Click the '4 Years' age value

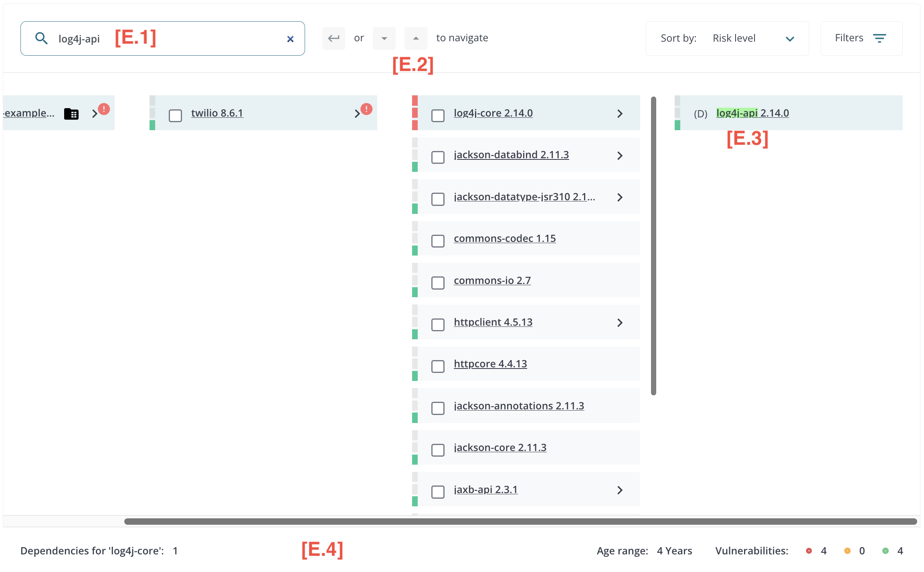[675, 551]
